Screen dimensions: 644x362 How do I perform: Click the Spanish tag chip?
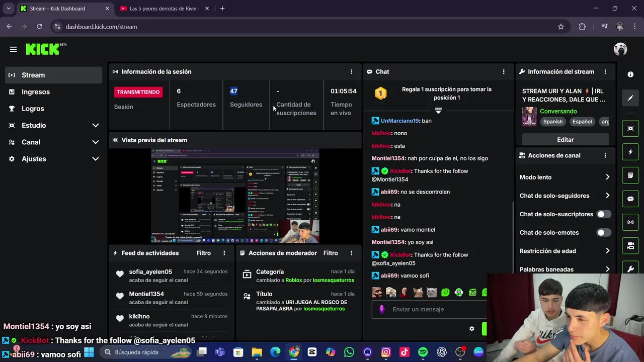click(x=552, y=122)
